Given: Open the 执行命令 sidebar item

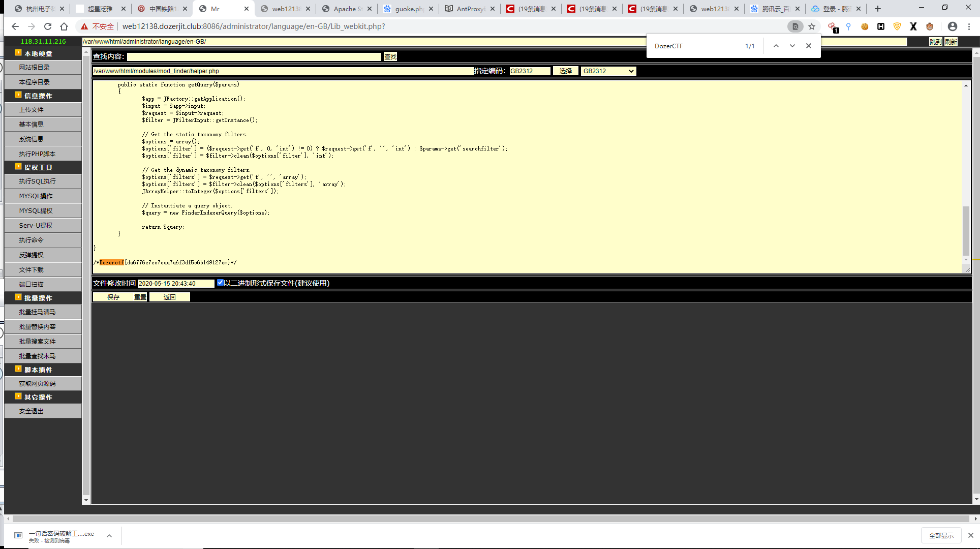Looking at the screenshot, I should coord(32,240).
